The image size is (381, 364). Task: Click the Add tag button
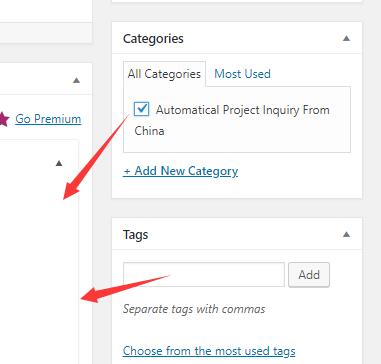pyautogui.click(x=309, y=275)
